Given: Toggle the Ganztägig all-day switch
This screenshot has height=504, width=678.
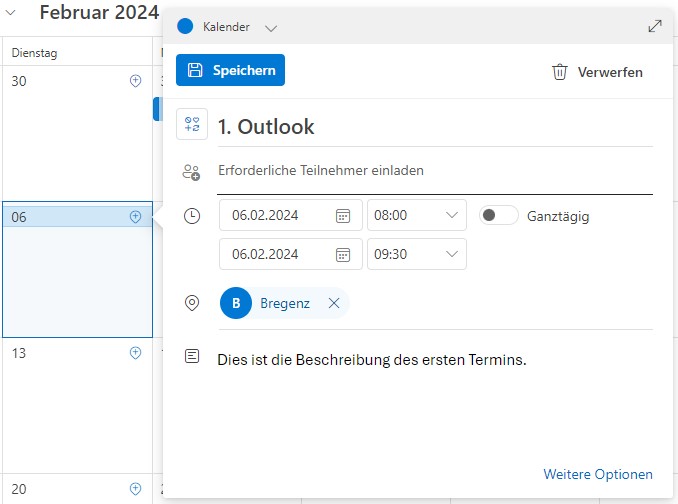Looking at the screenshot, I should pyautogui.click(x=498, y=215).
